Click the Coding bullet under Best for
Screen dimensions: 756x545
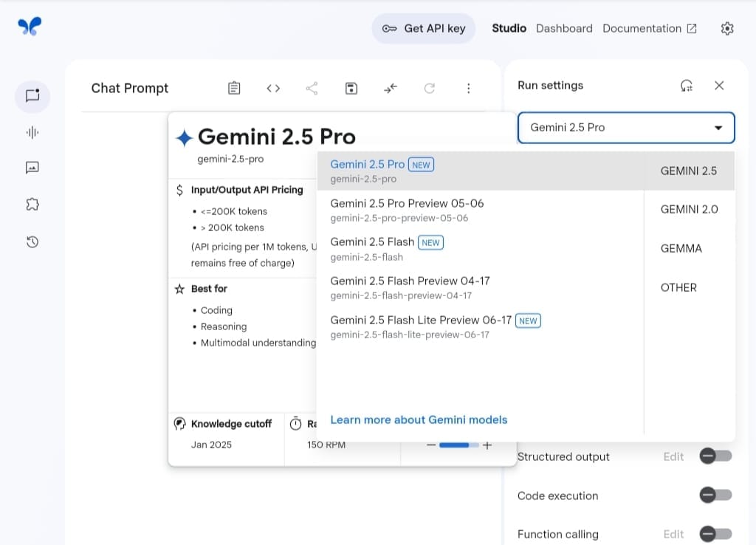pyautogui.click(x=216, y=310)
